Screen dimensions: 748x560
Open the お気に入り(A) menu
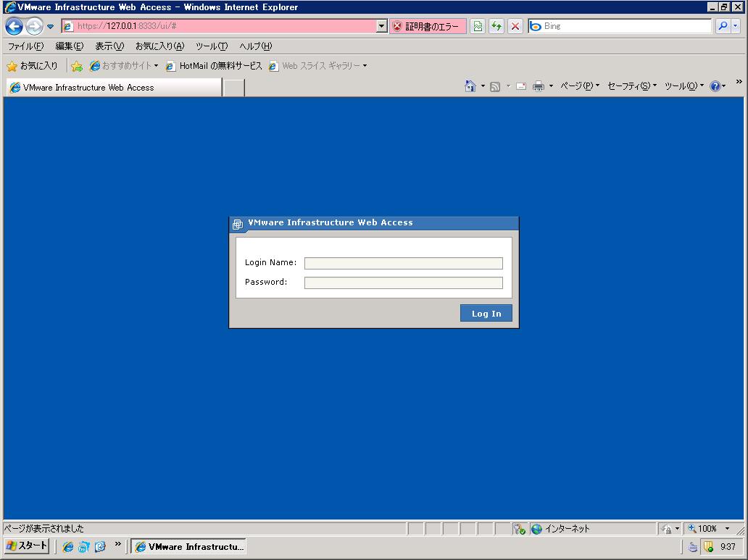coord(159,46)
